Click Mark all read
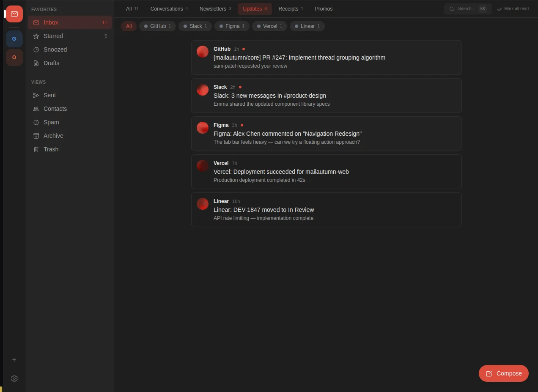Image resolution: width=538 pixels, height=392 pixels. coord(513,8)
